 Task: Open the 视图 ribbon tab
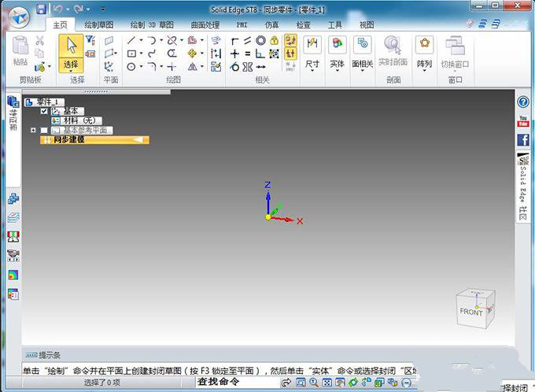[x=367, y=25]
